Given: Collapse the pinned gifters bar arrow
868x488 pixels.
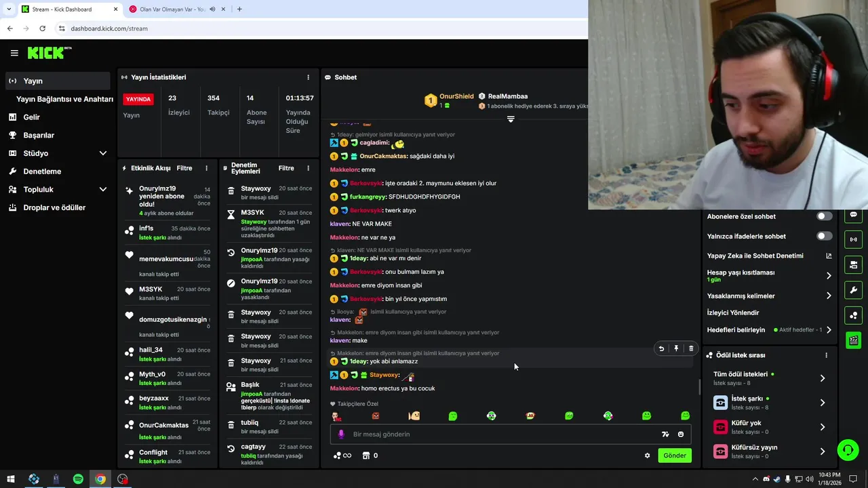Looking at the screenshot, I should point(511,119).
